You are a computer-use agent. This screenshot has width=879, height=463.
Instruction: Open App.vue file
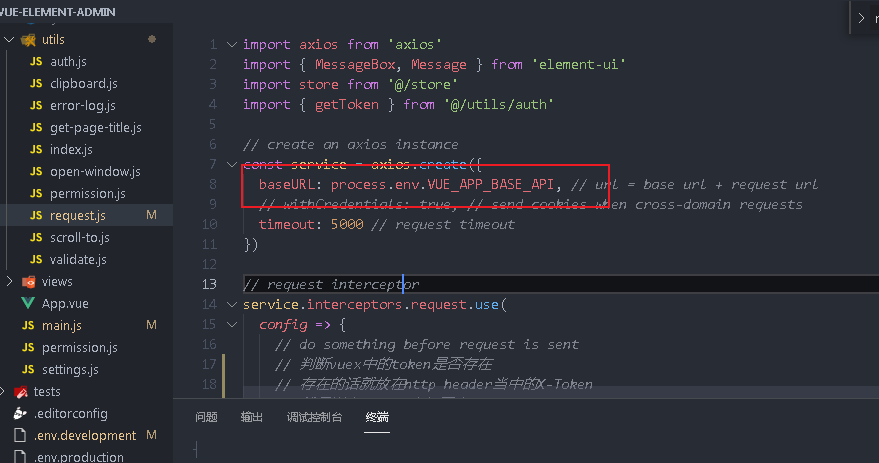coord(65,303)
